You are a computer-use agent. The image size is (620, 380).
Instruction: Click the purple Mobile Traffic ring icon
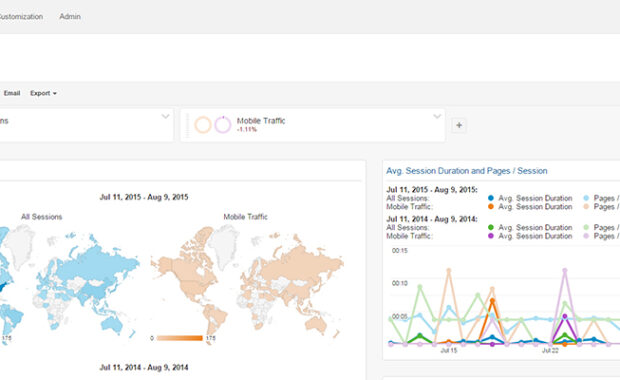pos(223,125)
